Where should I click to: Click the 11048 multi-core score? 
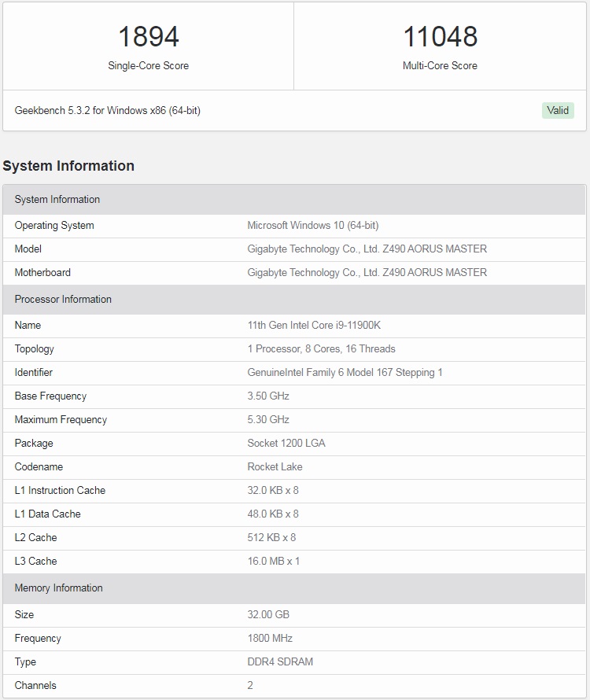(x=440, y=36)
